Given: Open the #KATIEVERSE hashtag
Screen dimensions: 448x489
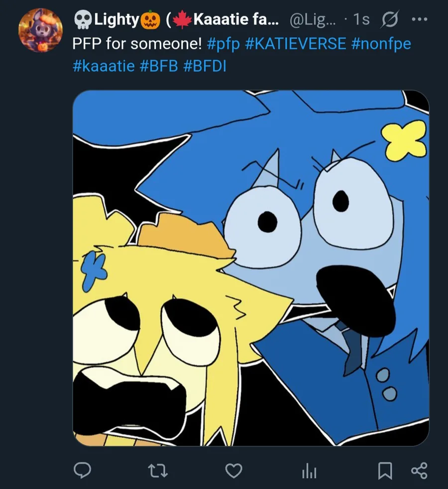Looking at the screenshot, I should (x=296, y=43).
